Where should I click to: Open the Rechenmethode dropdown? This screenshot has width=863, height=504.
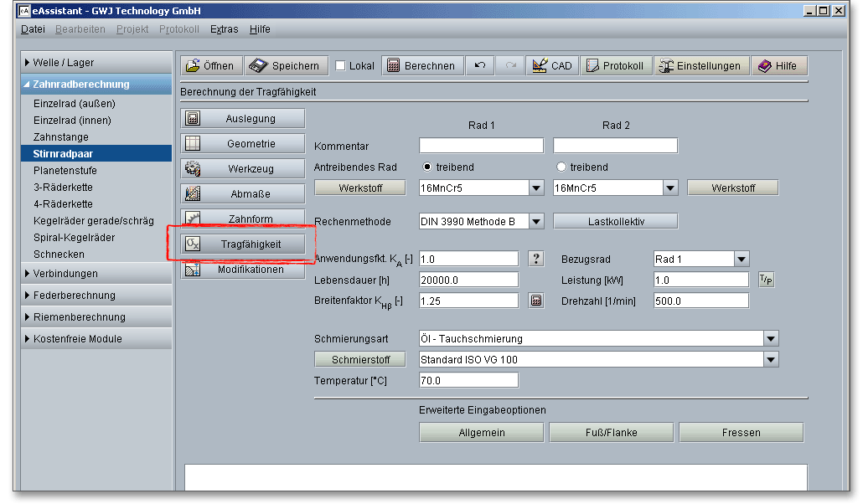pos(536,222)
